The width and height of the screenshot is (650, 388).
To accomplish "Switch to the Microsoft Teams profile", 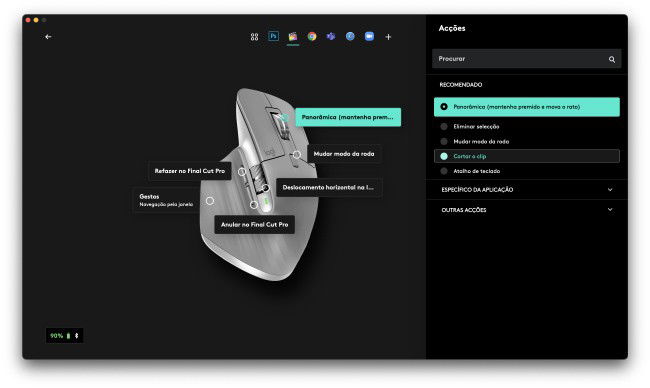I will coord(331,36).
